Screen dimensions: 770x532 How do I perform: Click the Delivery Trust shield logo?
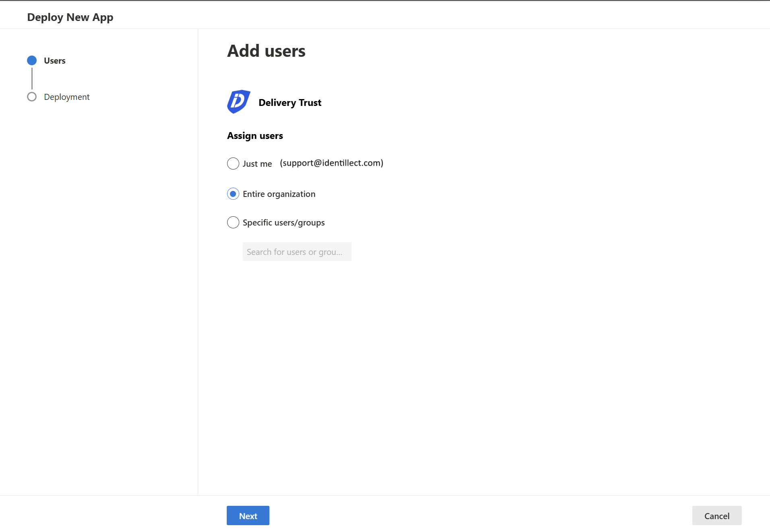click(x=239, y=102)
